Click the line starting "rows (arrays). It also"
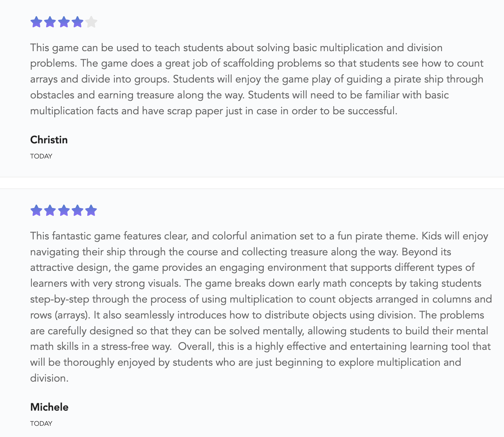The width and height of the screenshot is (504, 437). click(257, 315)
